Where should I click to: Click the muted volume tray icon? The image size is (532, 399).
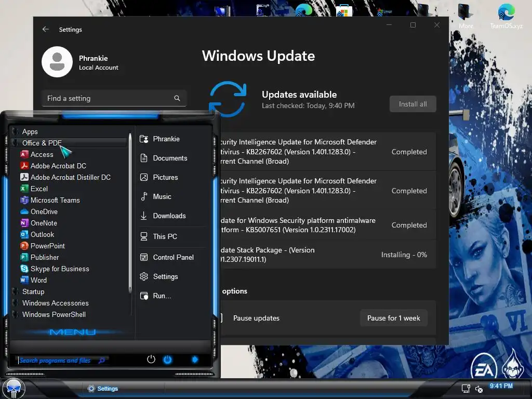coord(478,389)
